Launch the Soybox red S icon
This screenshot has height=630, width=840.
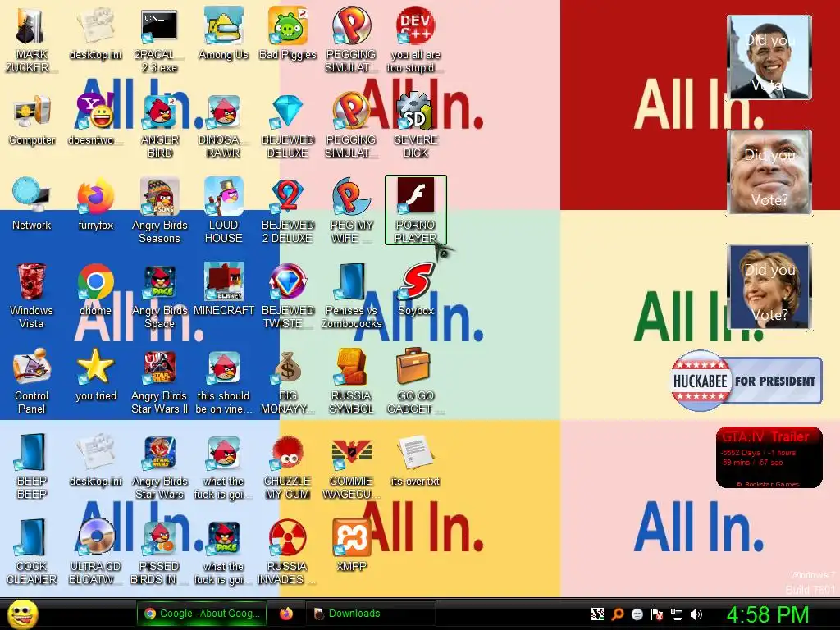click(416, 290)
